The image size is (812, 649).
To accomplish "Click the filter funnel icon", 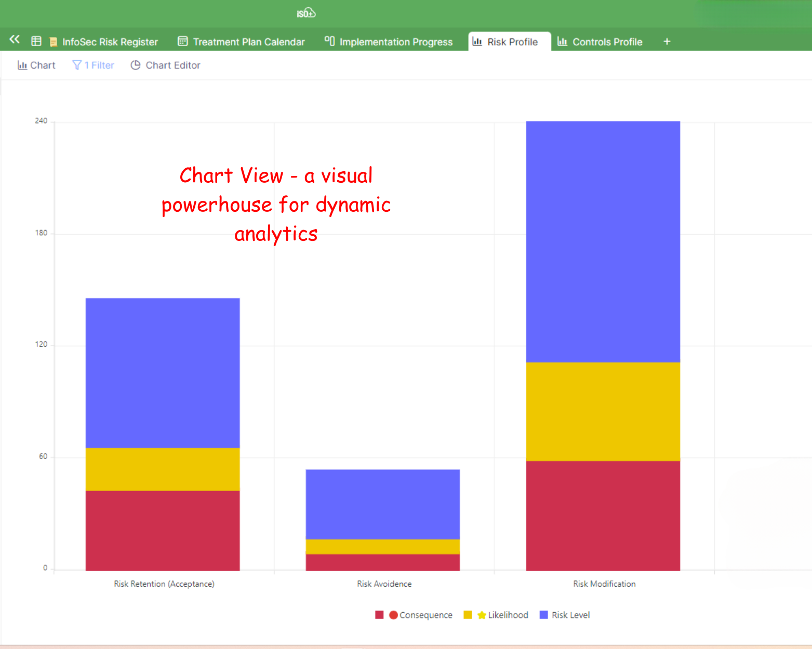I will coord(77,65).
